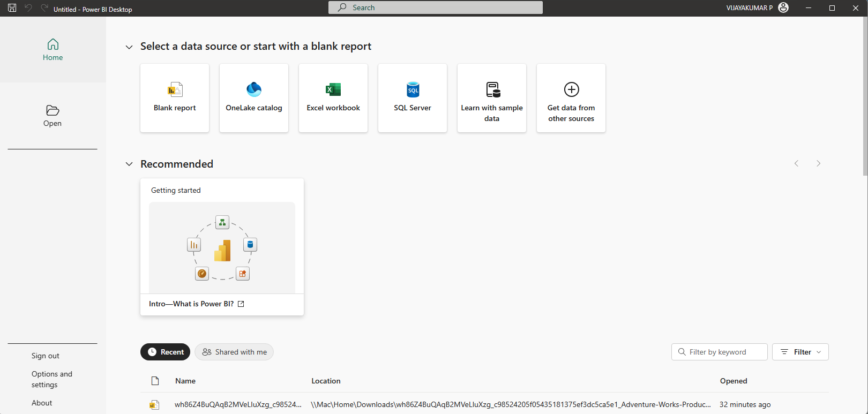This screenshot has height=414, width=868.
Task: Switch to Shared with me tab
Action: point(234,352)
